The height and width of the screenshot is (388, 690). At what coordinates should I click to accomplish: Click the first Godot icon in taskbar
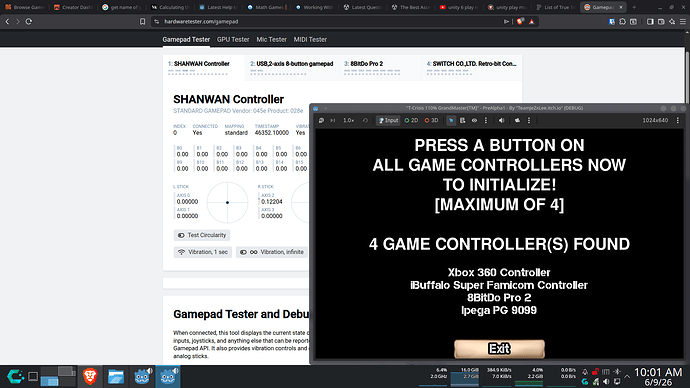[x=142, y=377]
